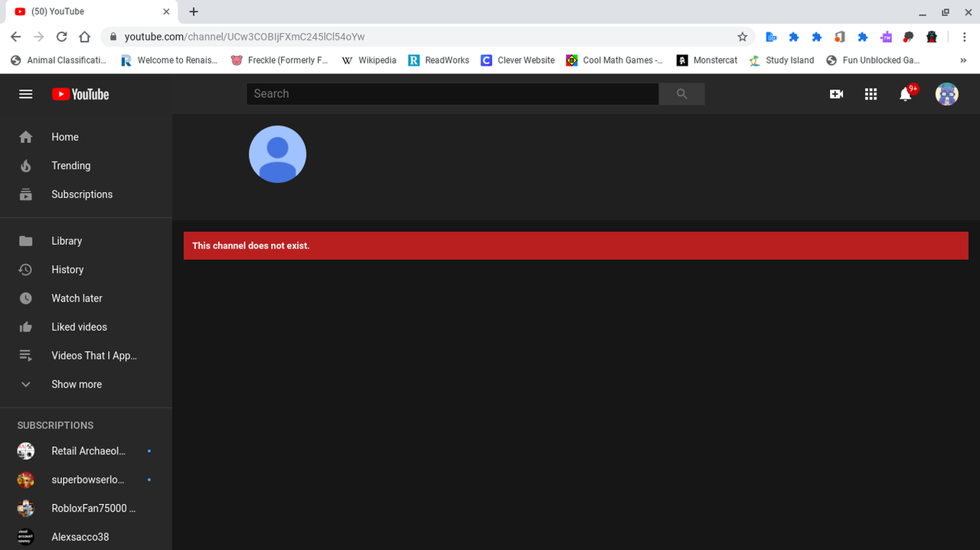Click the site lock icon in address bar
The width and height of the screenshot is (980, 550).
(113, 37)
